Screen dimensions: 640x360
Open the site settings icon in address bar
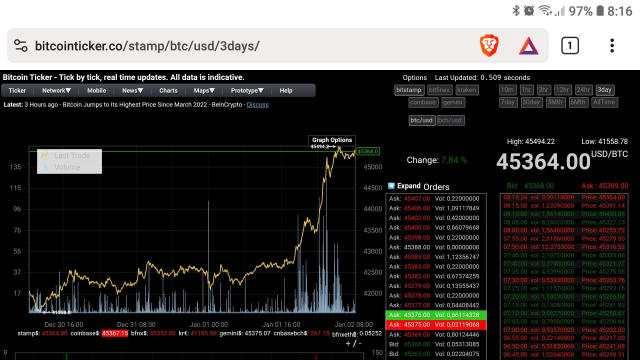21,45
